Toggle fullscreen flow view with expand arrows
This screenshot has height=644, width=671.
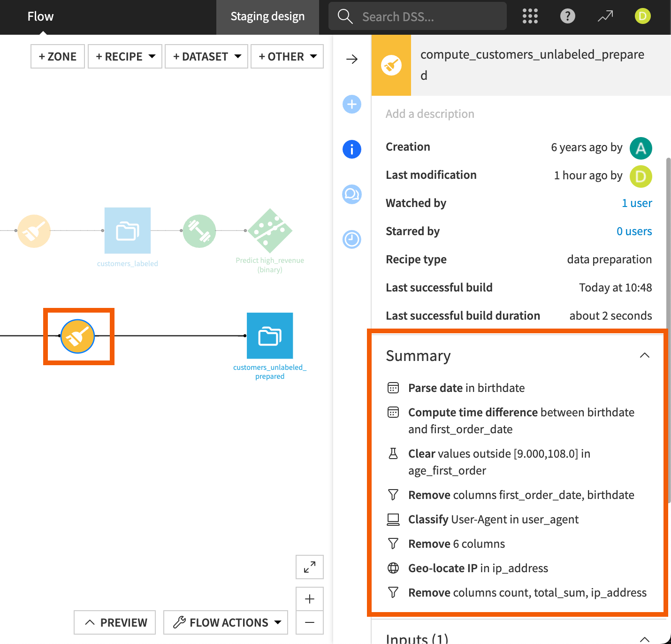[x=310, y=567]
